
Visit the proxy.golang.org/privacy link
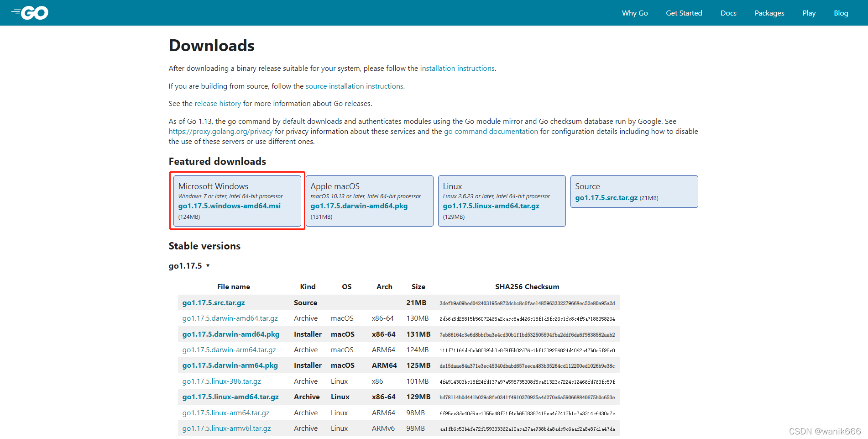pyautogui.click(x=220, y=132)
